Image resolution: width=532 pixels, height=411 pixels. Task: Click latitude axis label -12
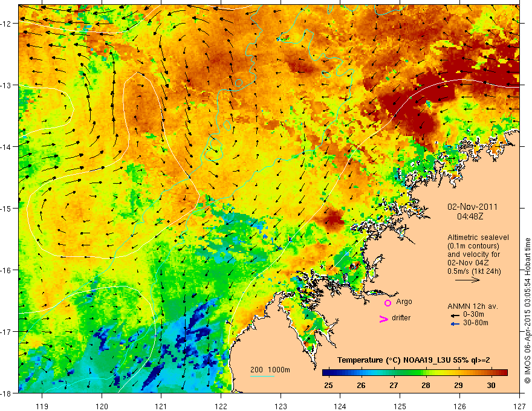click(x=7, y=24)
